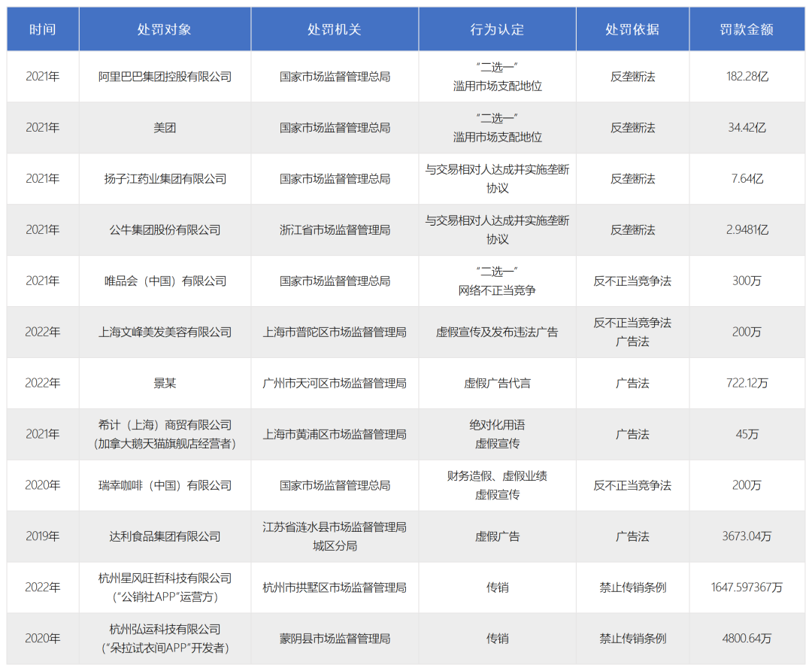Click the 300万 fine amount
812x671 pixels.
coord(747,281)
